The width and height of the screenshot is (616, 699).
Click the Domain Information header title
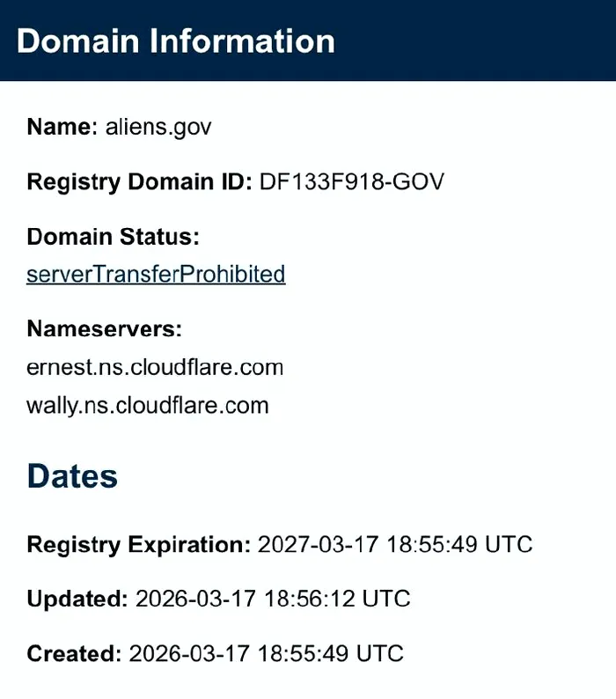(x=175, y=41)
